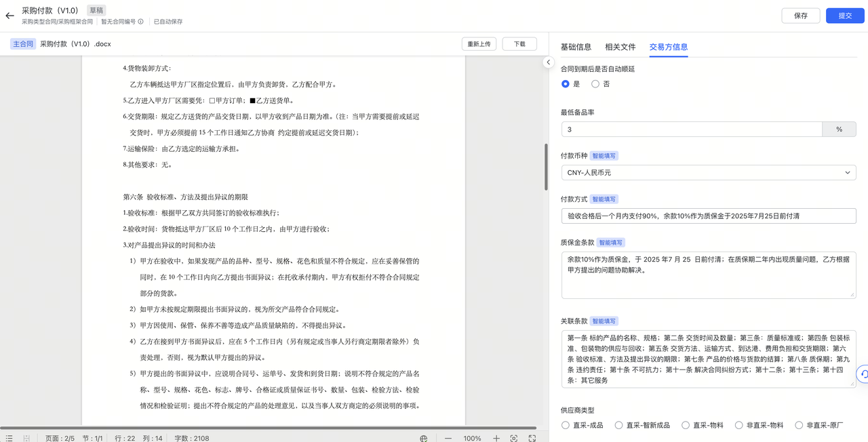This screenshot has height=442, width=868.
Task: Switch to the 基础信息 tab
Action: [578, 47]
